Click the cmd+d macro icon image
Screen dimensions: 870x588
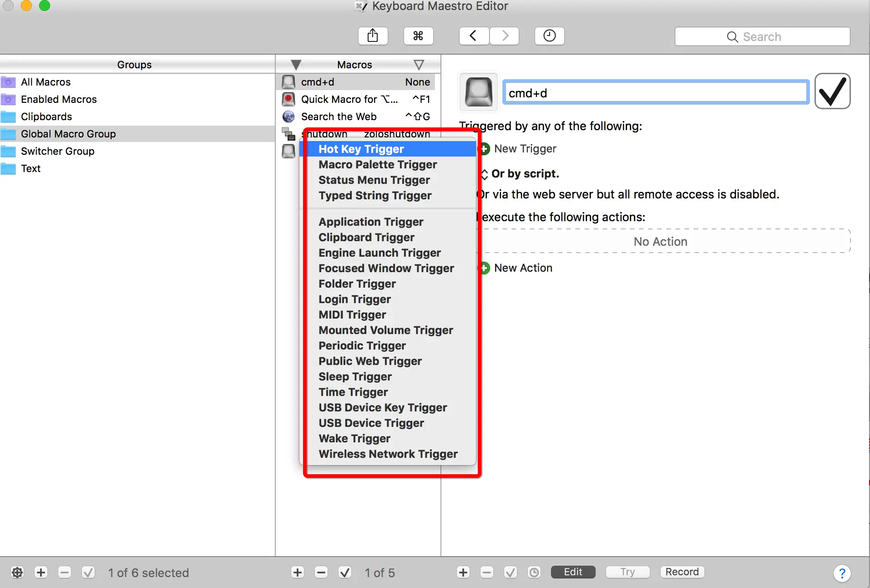click(479, 92)
